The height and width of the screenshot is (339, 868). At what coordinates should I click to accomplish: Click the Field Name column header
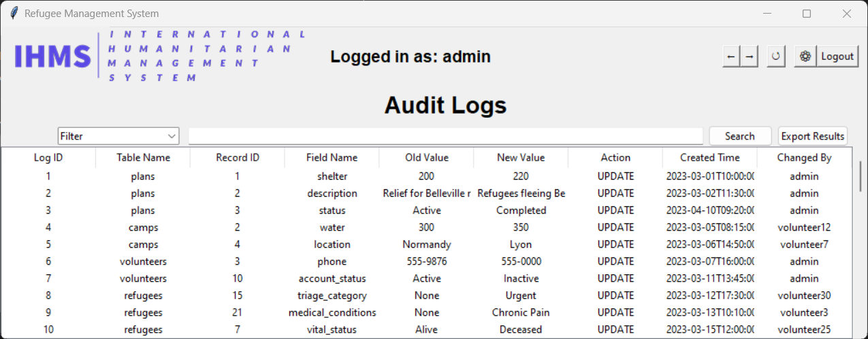point(332,157)
